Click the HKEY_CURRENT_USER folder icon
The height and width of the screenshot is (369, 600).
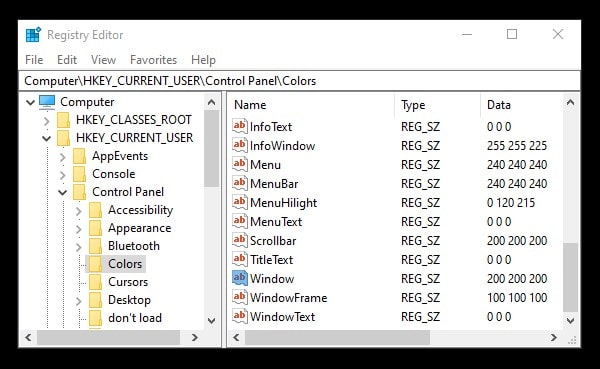click(63, 138)
